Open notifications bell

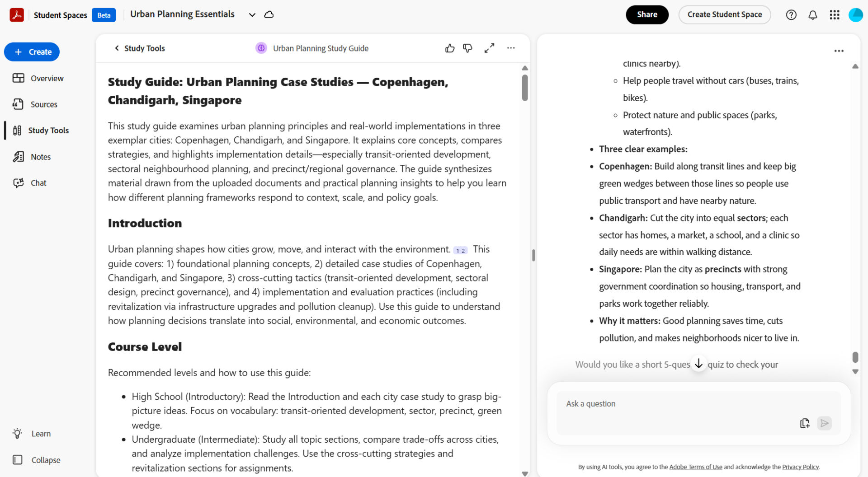(x=812, y=14)
